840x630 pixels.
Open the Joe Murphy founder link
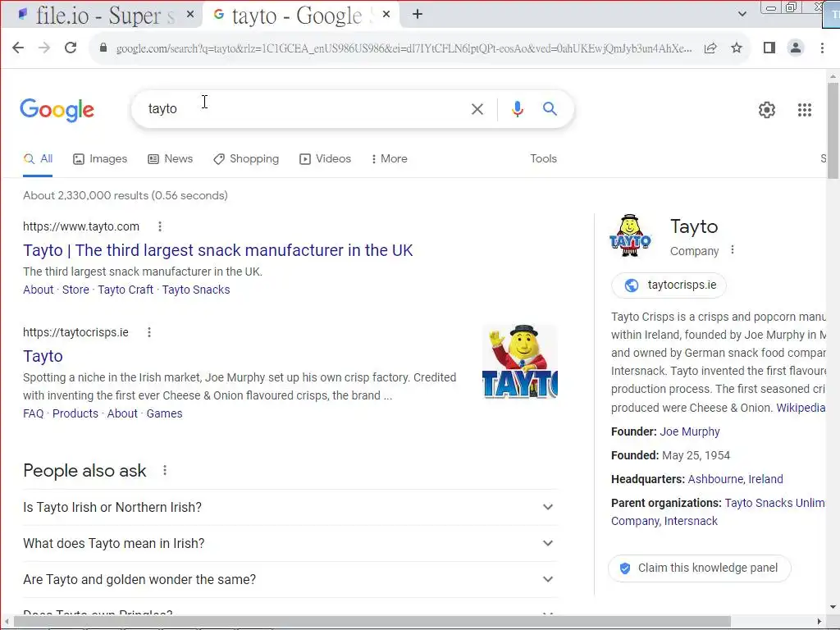pyautogui.click(x=689, y=431)
